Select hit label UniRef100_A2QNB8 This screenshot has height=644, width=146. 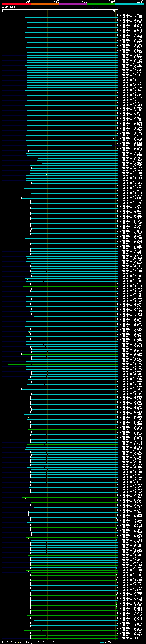click(x=131, y=567)
